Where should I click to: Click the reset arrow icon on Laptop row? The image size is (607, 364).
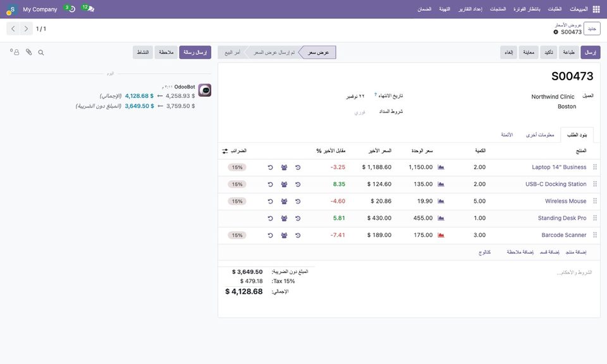tap(270, 167)
